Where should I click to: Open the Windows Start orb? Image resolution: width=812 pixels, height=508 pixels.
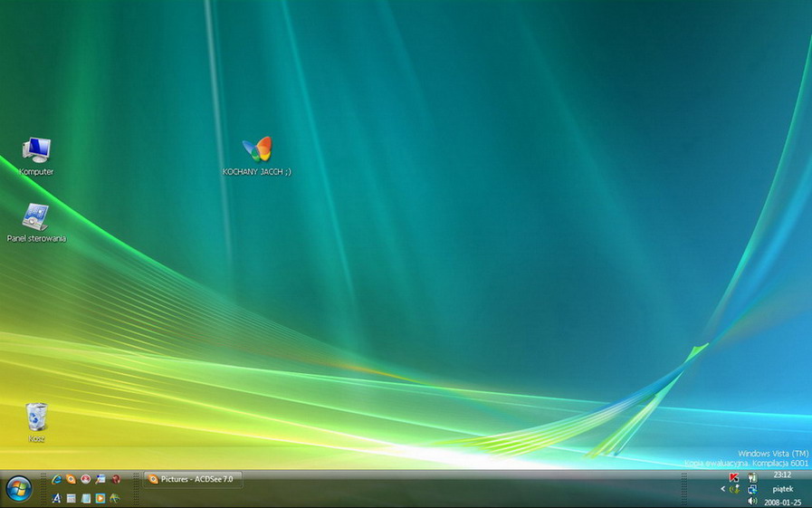point(19,489)
